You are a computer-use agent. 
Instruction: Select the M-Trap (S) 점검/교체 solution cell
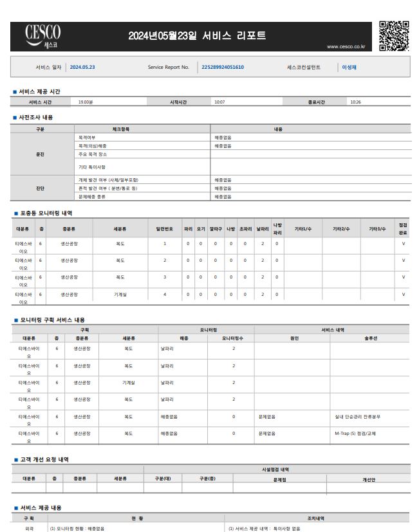(x=356, y=434)
